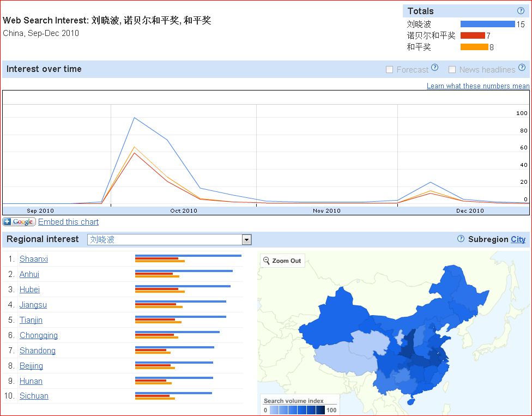Click the Regional interest dropdown arrow
Viewport: 532px width, 416px height.
[x=247, y=239]
